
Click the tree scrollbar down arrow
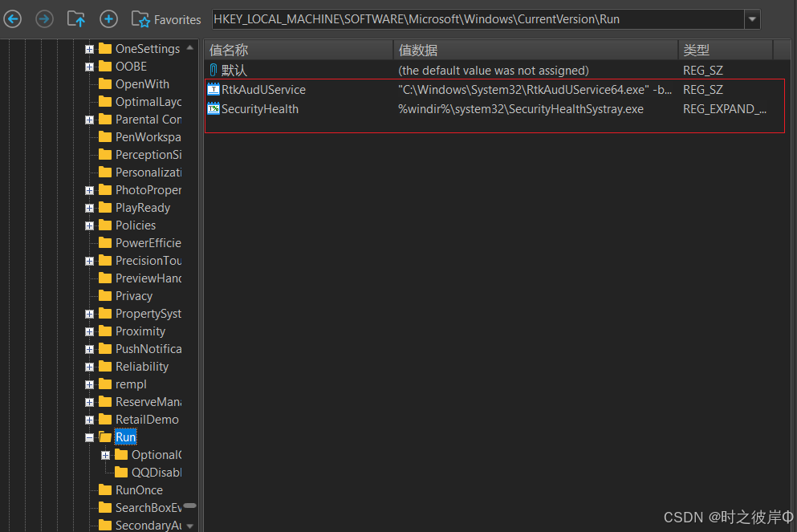coord(190,526)
